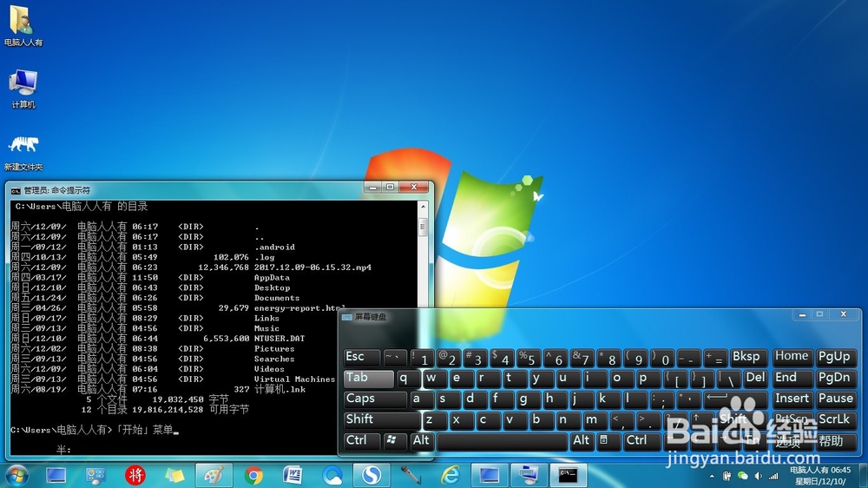
Task: Click the Bksp key
Action: 749,357
